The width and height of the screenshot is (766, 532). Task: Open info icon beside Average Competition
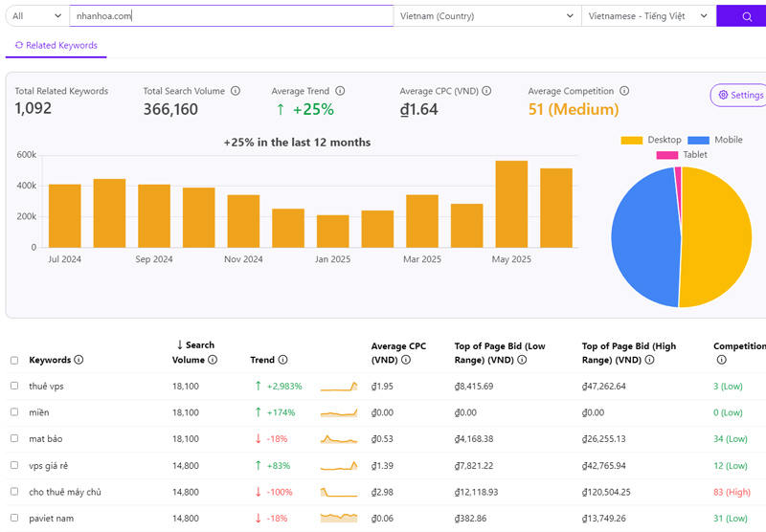coord(624,91)
